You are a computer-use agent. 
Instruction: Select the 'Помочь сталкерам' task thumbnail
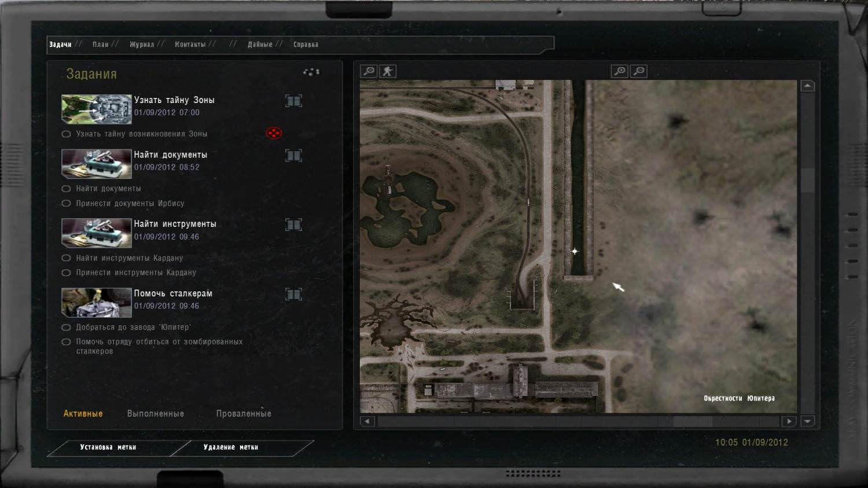tap(97, 302)
